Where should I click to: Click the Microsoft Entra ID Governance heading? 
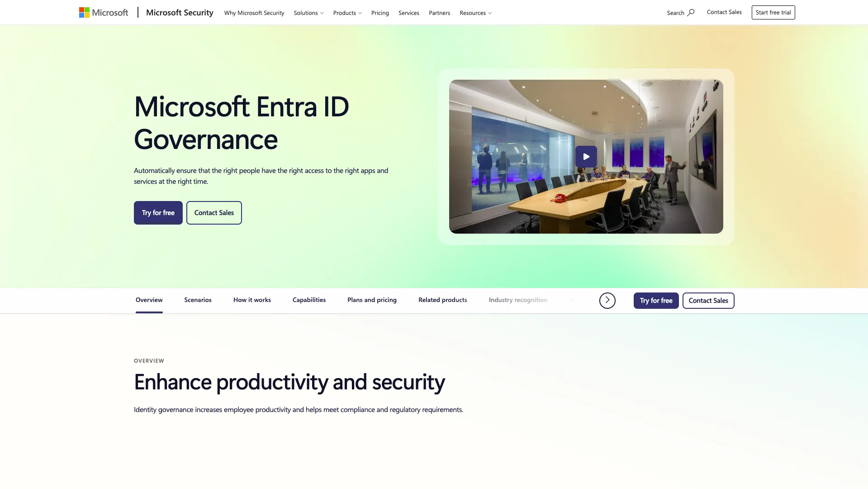pos(242,123)
